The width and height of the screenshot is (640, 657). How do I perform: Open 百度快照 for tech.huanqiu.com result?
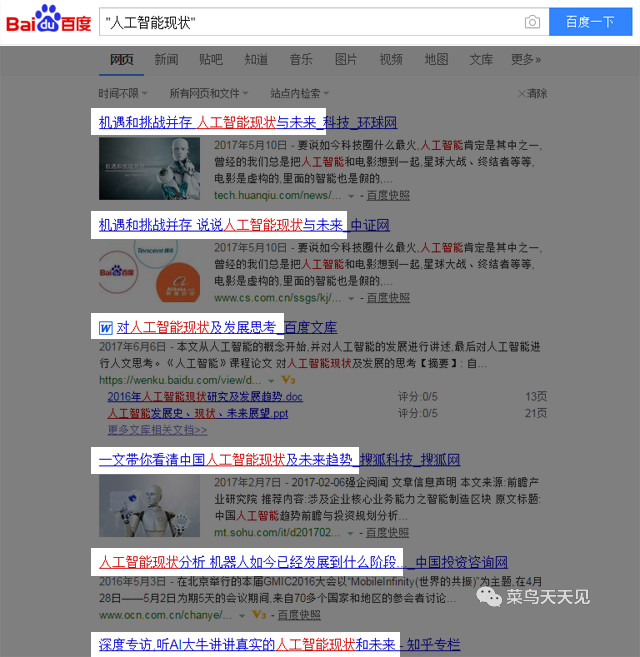tap(388, 195)
